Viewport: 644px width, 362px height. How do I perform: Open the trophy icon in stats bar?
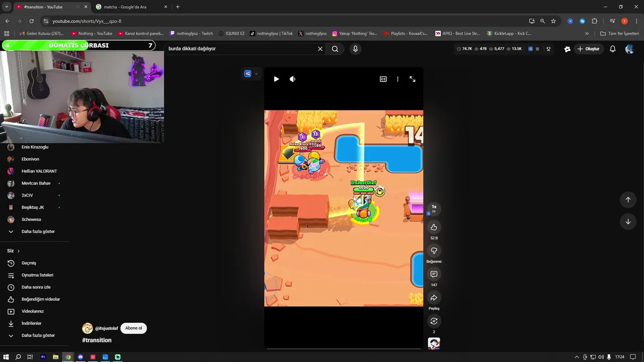pyautogui.click(x=548, y=49)
